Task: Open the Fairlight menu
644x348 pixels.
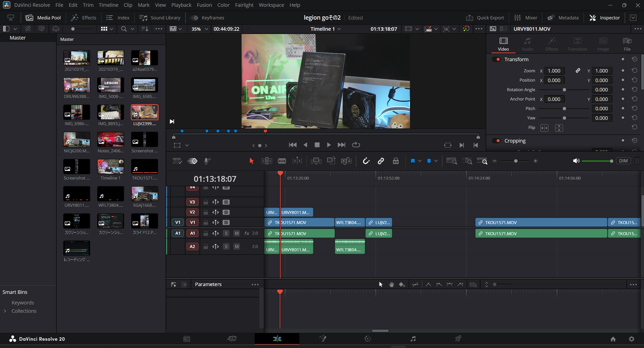Action: pyautogui.click(x=244, y=5)
